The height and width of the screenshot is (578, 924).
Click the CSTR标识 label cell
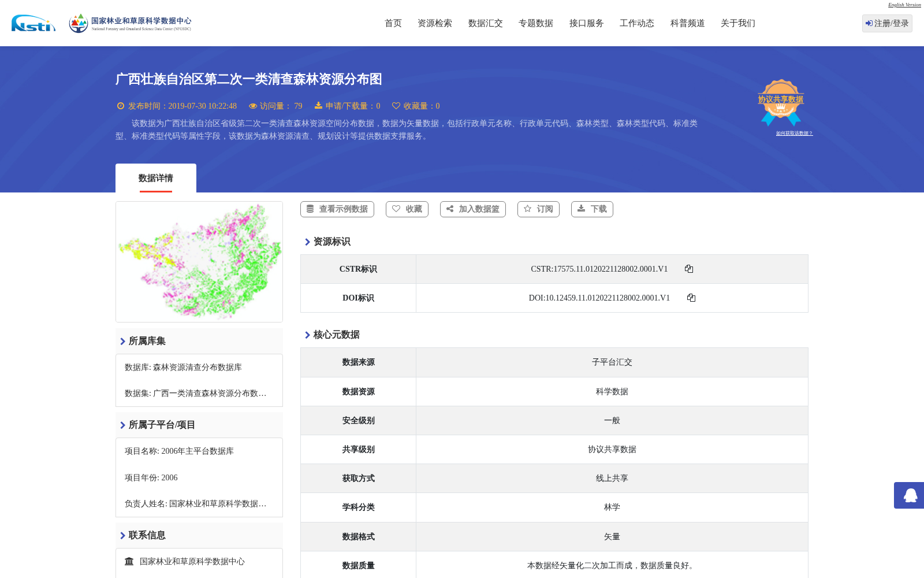coord(358,269)
